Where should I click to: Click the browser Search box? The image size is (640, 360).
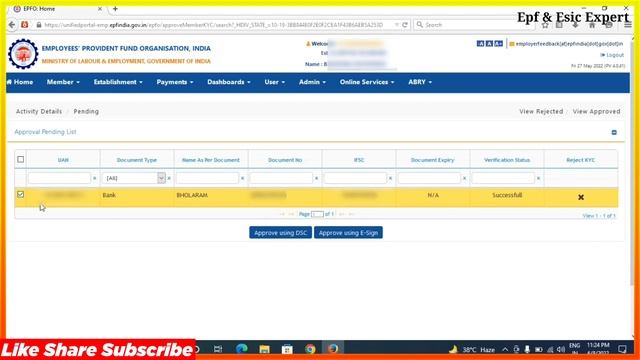pos(473,25)
